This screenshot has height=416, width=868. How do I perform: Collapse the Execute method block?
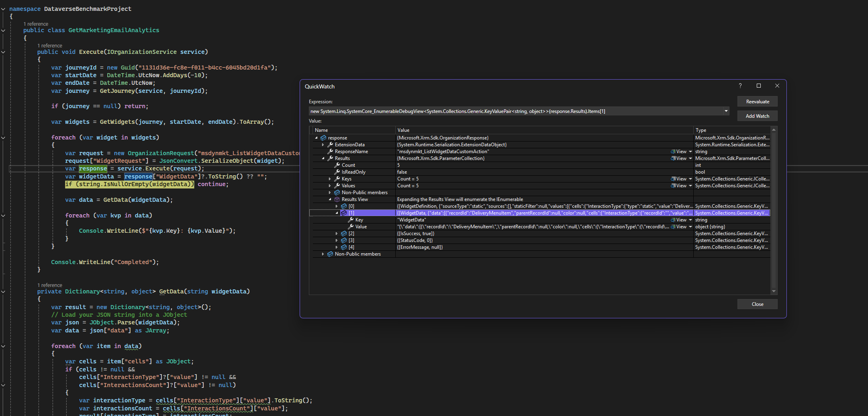tap(3, 52)
